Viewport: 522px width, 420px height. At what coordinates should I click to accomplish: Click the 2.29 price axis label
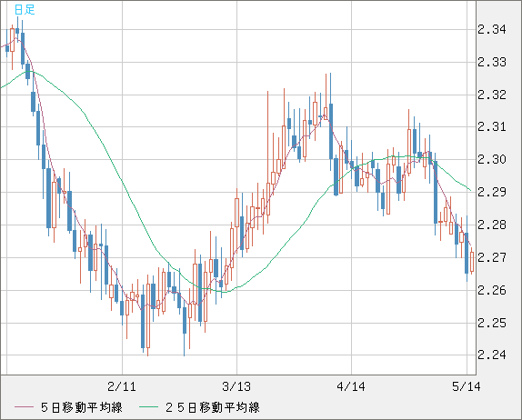(492, 192)
